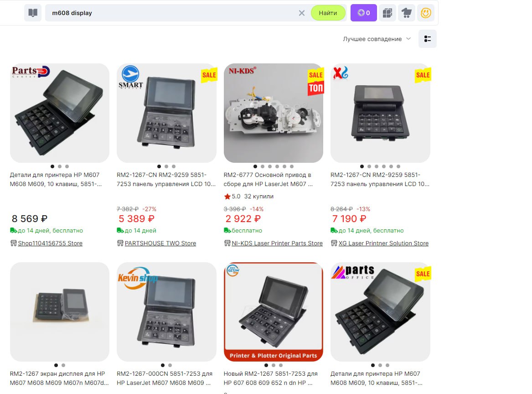
Task: Open the Kevin shop product thumbnail
Action: click(166, 311)
